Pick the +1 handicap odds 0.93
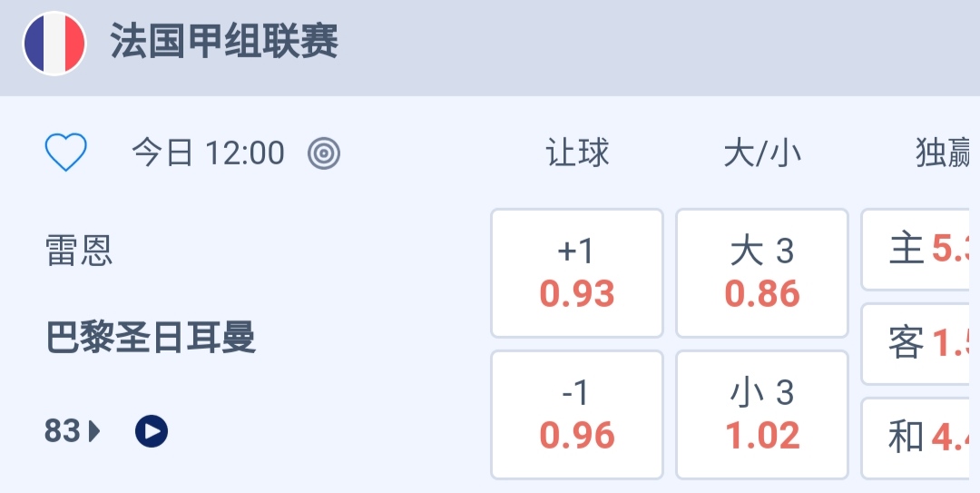The height and width of the screenshot is (493, 980). click(x=577, y=273)
